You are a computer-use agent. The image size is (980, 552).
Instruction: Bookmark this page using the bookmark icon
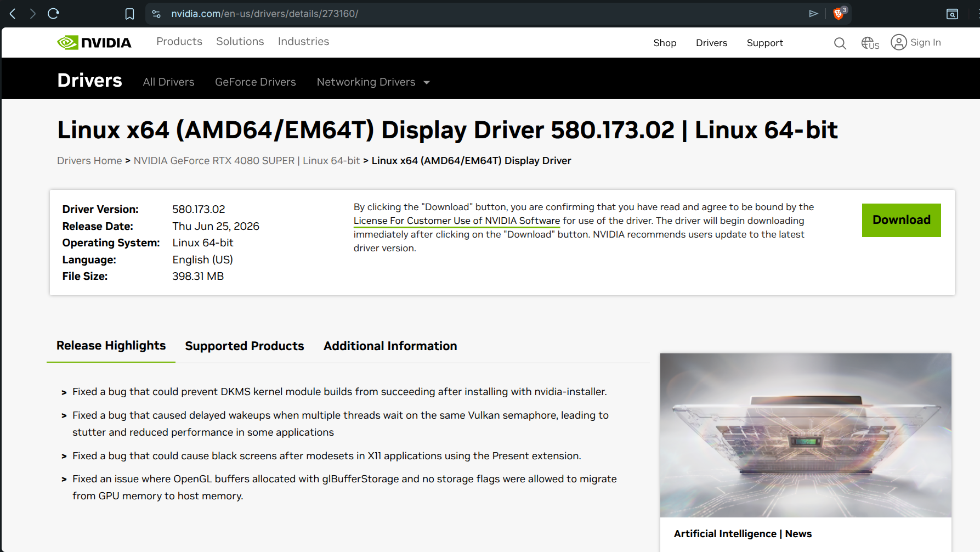tap(129, 14)
